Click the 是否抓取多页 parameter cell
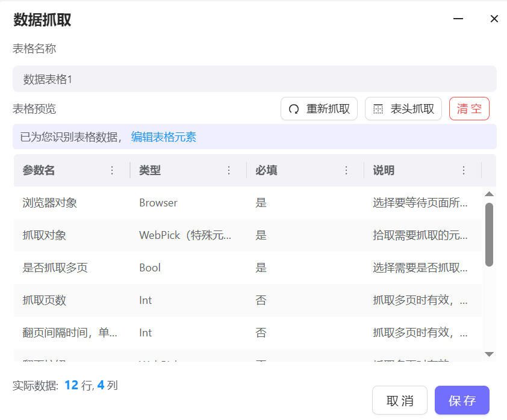 [x=55, y=268]
